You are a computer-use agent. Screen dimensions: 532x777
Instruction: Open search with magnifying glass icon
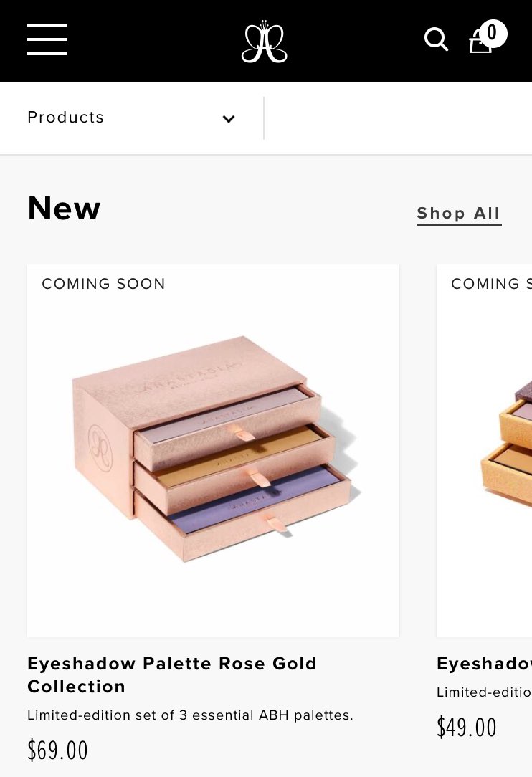point(437,39)
